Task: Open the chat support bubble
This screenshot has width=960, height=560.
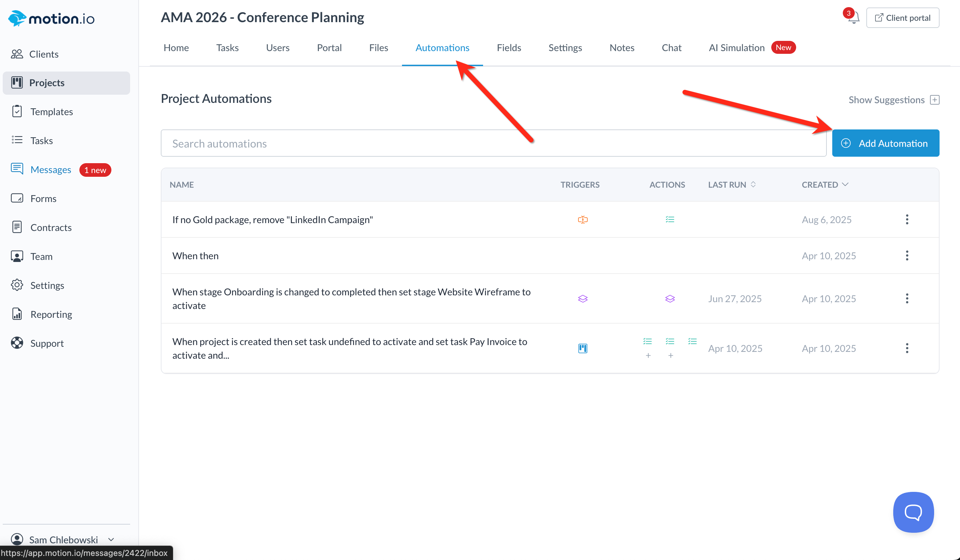Action: (913, 512)
